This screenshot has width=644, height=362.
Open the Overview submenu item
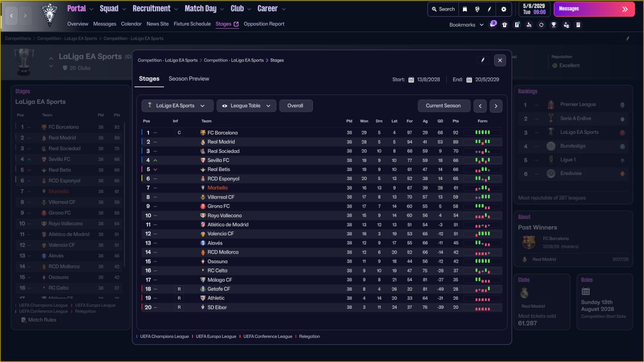click(78, 24)
